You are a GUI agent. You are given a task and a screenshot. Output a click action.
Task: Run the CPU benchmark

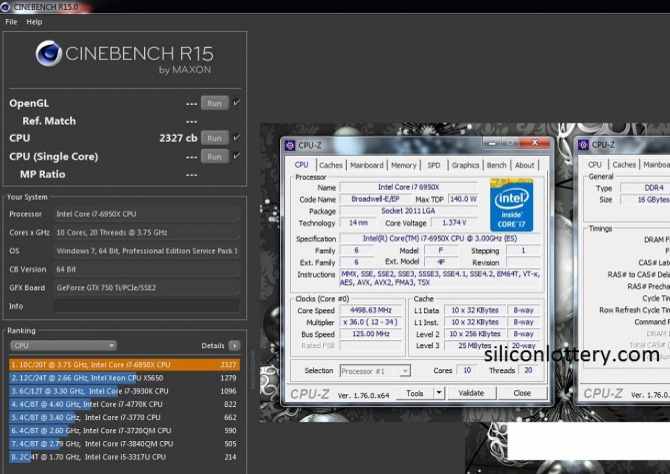(x=215, y=138)
